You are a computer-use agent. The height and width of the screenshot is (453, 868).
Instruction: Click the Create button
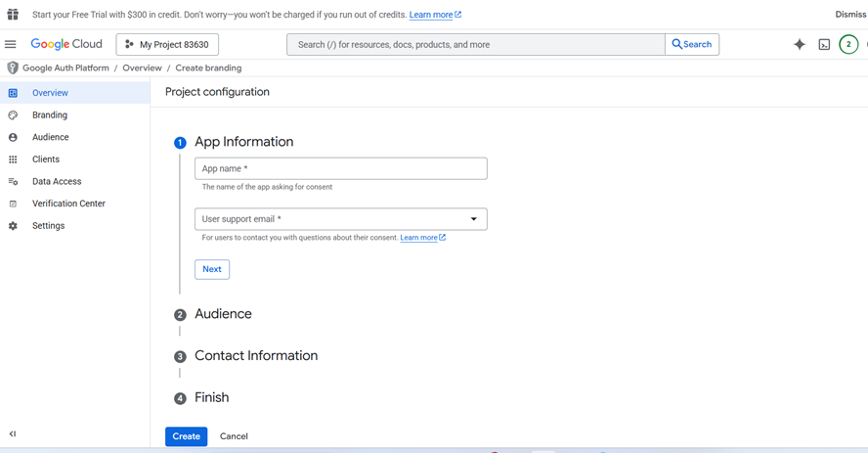pos(186,436)
